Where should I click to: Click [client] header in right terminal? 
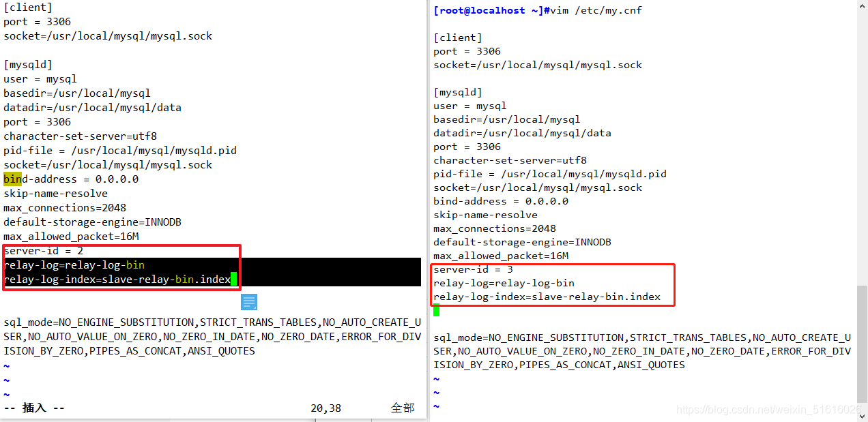coord(458,37)
